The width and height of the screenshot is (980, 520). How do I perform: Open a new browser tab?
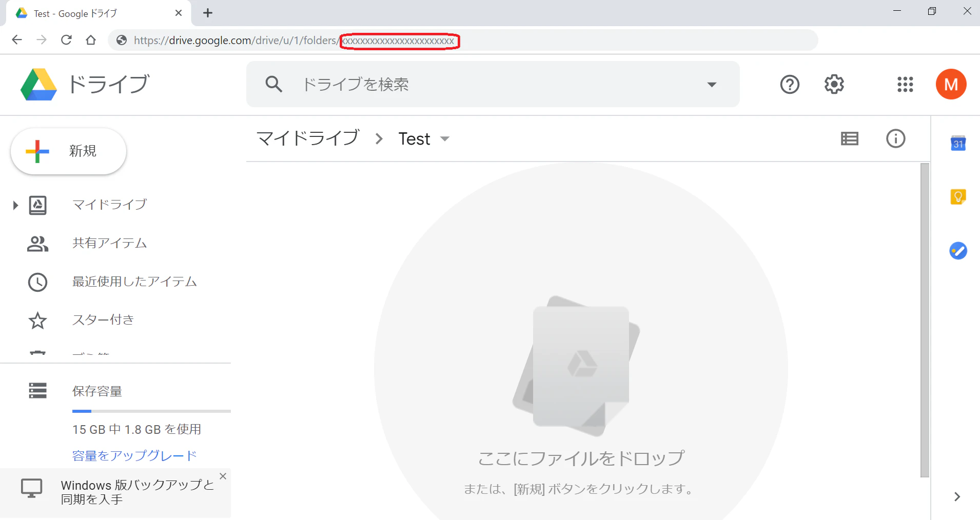(208, 13)
